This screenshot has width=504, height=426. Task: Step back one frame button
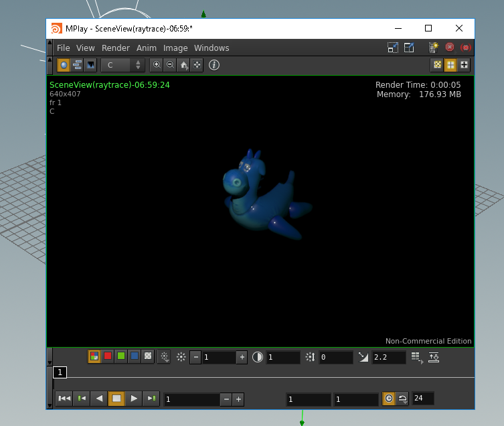82,399
